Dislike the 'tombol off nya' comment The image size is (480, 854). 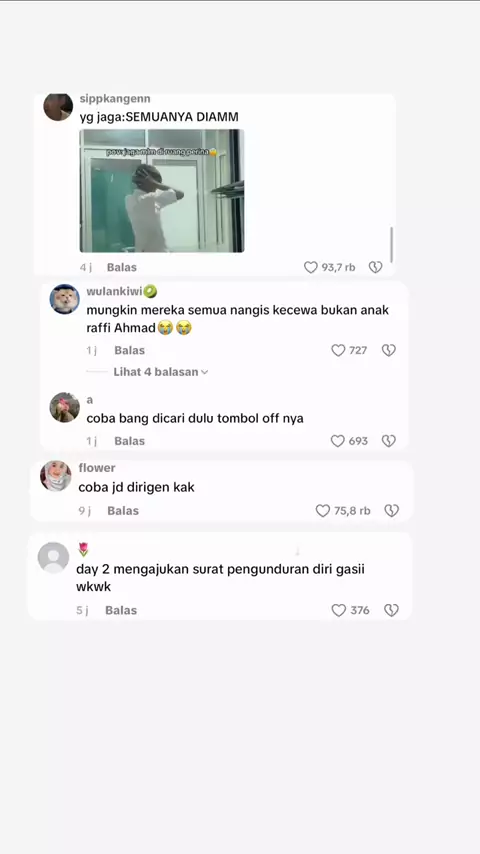(388, 441)
